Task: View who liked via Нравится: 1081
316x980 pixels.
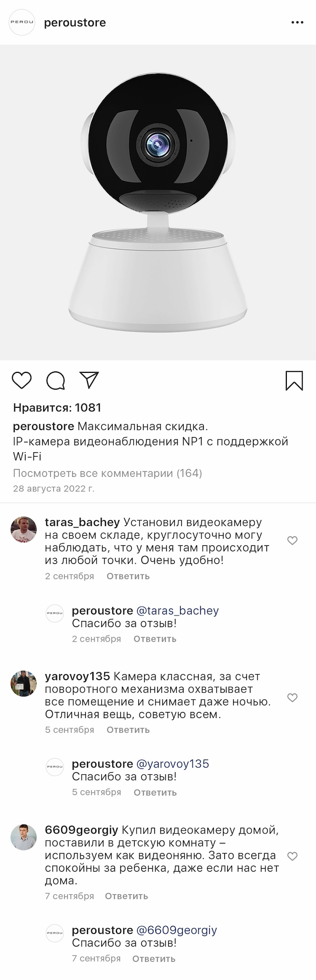Action: pos(57,408)
